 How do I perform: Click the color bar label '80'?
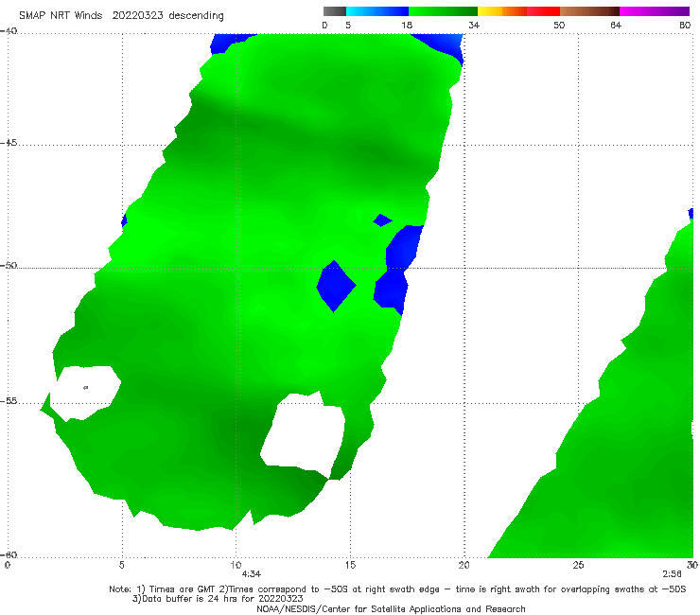685,25
